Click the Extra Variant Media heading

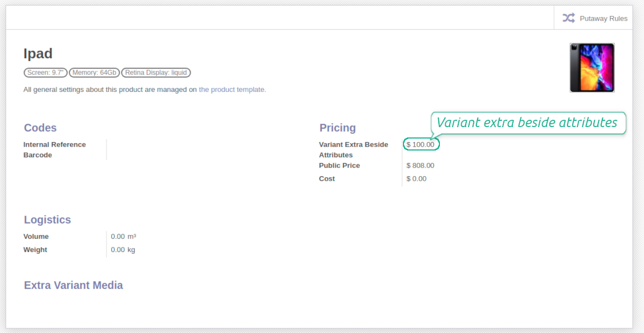[74, 285]
